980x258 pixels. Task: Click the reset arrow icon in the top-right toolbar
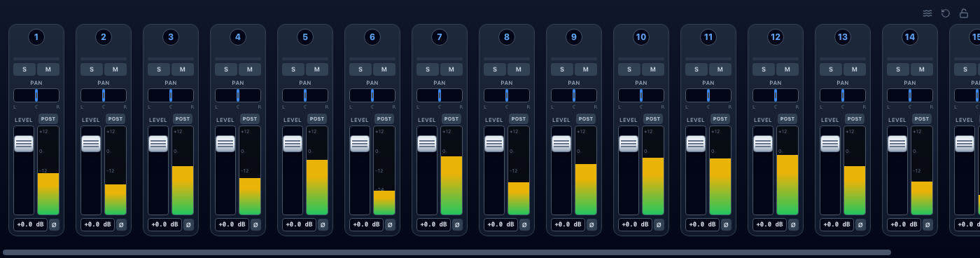[x=946, y=13]
